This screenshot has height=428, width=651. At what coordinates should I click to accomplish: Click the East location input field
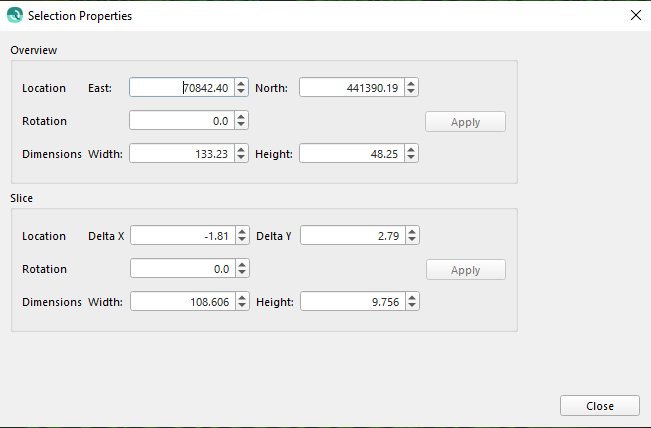(x=182, y=88)
